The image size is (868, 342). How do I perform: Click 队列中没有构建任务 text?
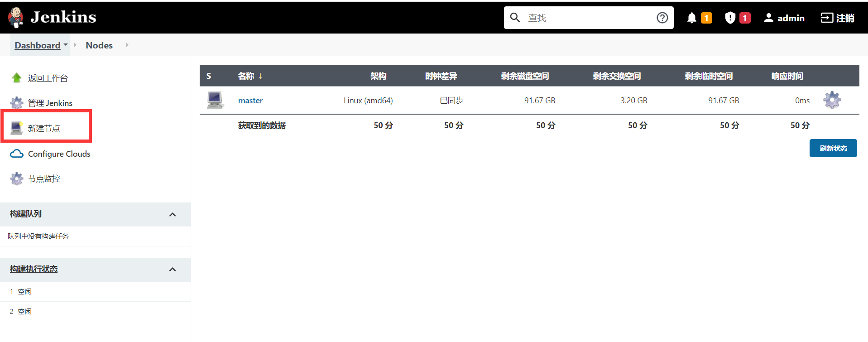coord(38,236)
